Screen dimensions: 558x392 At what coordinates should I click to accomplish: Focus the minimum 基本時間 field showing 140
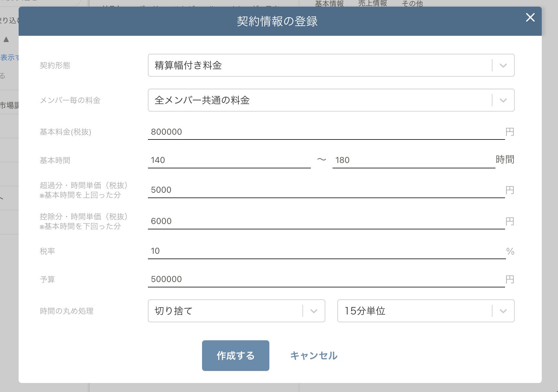[x=229, y=160]
